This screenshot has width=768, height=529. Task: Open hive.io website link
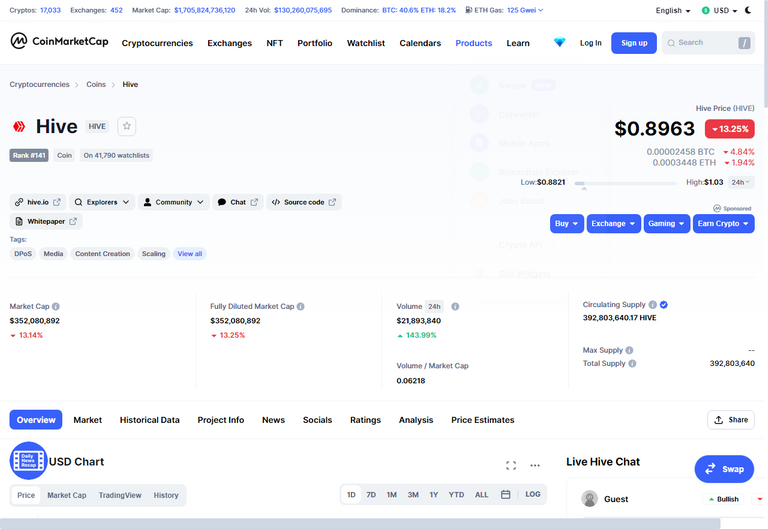[x=38, y=202]
